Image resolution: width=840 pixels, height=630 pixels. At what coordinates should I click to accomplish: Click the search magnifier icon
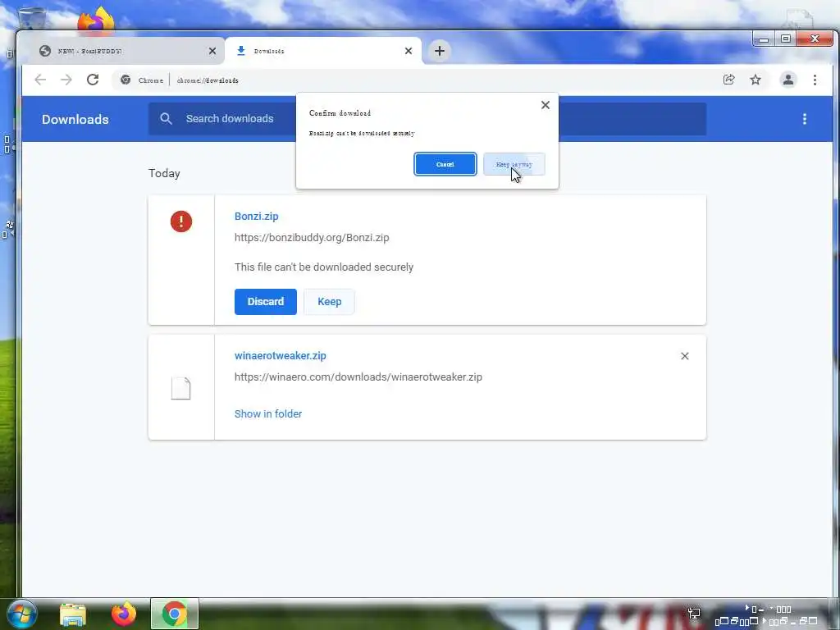tap(166, 119)
